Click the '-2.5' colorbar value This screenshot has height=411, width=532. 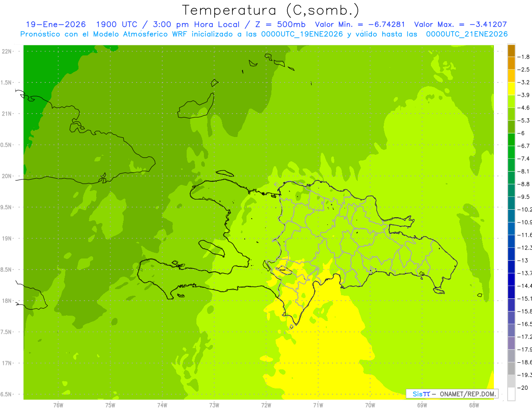point(524,70)
